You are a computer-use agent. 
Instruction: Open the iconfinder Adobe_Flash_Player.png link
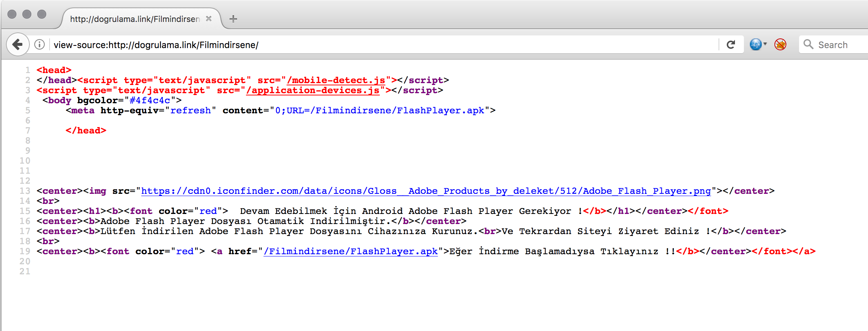pos(426,191)
